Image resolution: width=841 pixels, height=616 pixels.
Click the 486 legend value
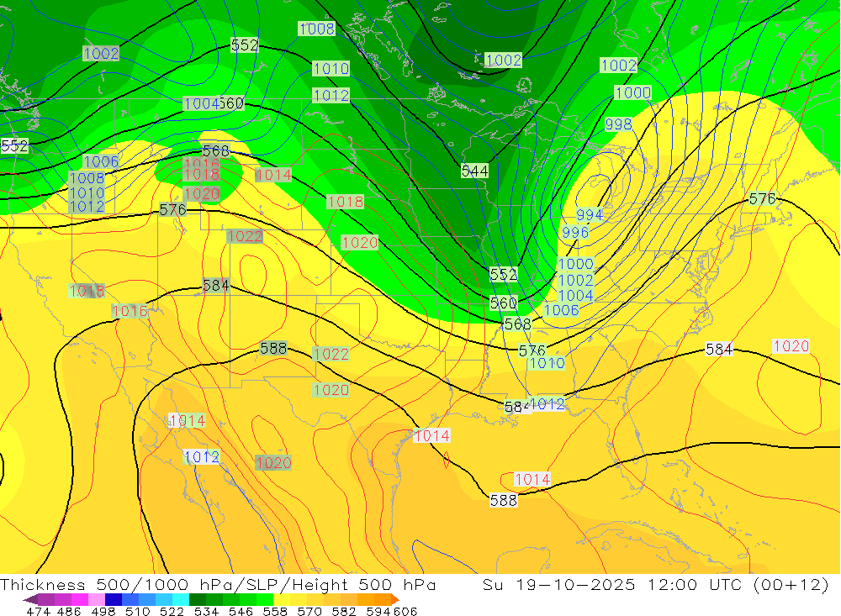69,611
